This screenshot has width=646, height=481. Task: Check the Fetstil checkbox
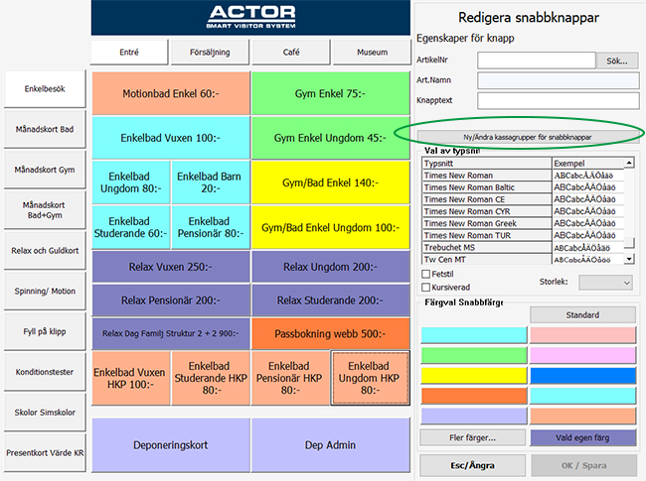coord(426,274)
